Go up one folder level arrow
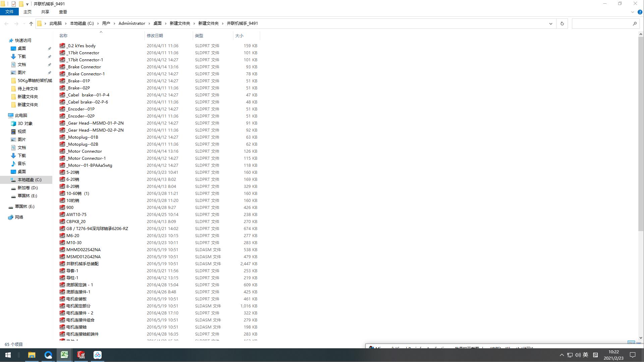This screenshot has width=644, height=362. pyautogui.click(x=31, y=23)
